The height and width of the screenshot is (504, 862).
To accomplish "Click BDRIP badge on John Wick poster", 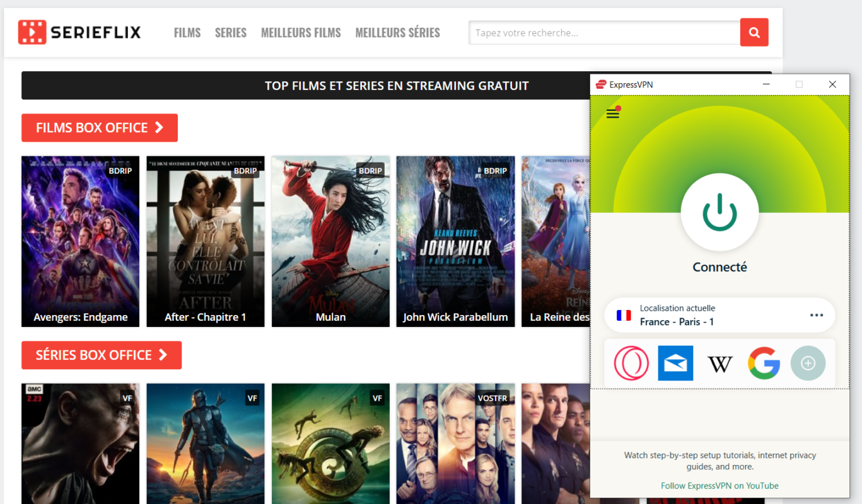I will pyautogui.click(x=495, y=171).
